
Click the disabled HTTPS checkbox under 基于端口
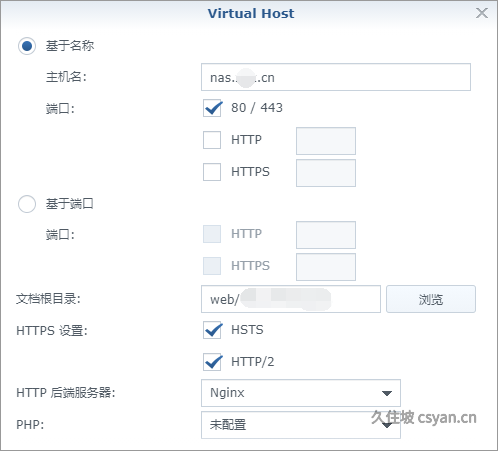212,266
